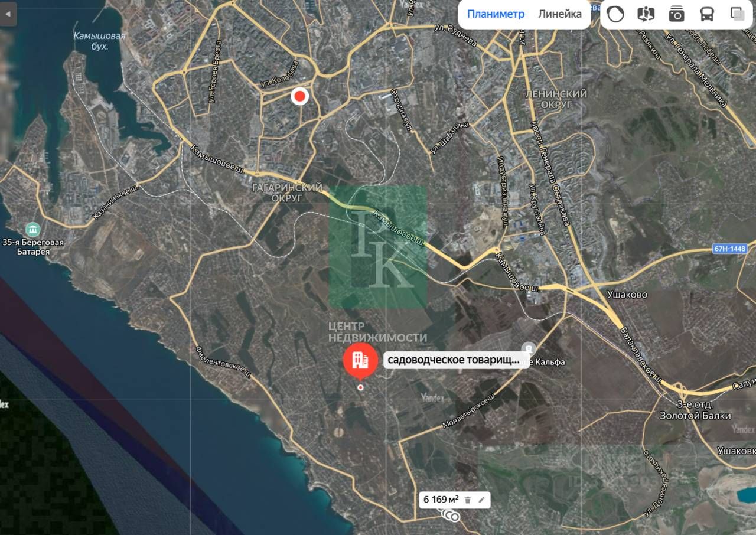Click the gray cemetery pin by Кальфа
The height and width of the screenshot is (535, 756).
click(529, 350)
